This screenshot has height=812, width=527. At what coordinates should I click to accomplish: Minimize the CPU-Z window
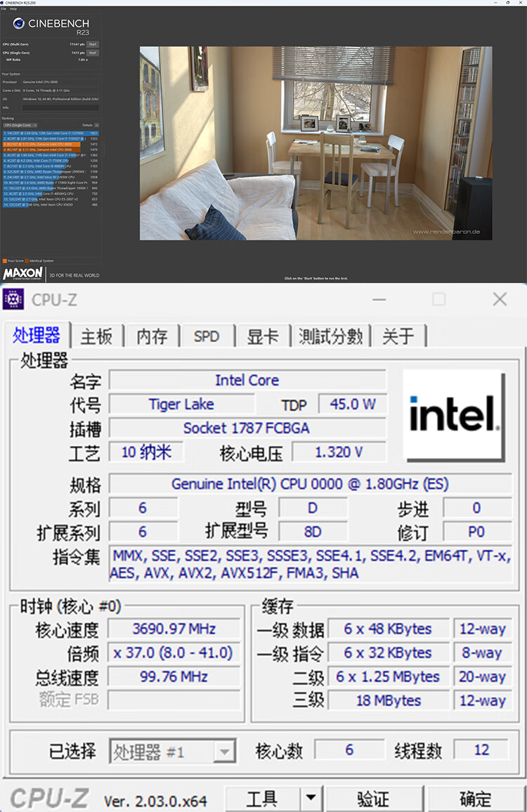coord(379,299)
